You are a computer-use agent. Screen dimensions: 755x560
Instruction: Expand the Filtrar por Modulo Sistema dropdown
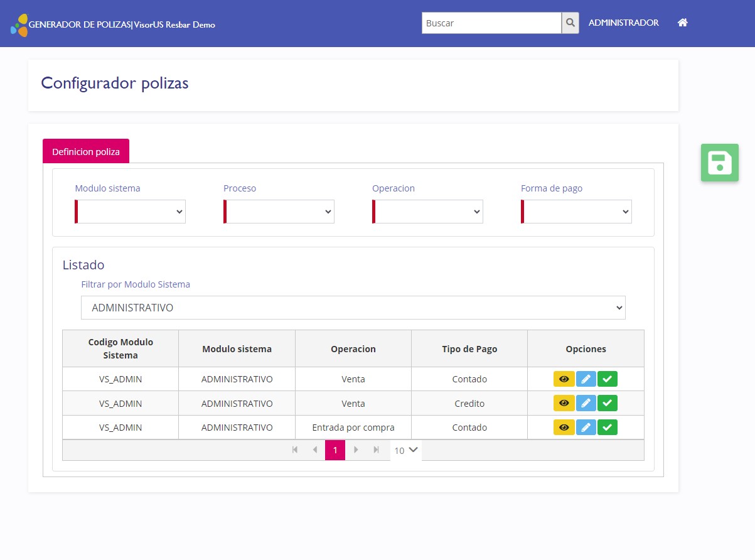(x=353, y=308)
